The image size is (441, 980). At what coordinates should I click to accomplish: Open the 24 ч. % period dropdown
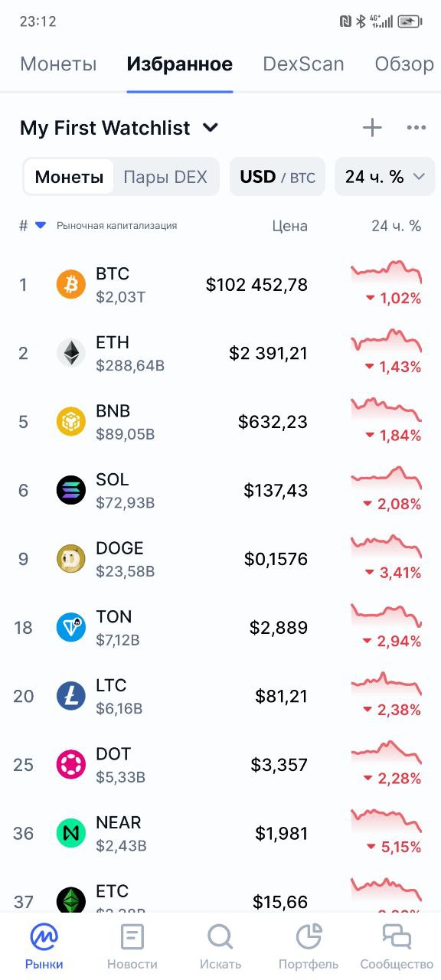click(384, 177)
